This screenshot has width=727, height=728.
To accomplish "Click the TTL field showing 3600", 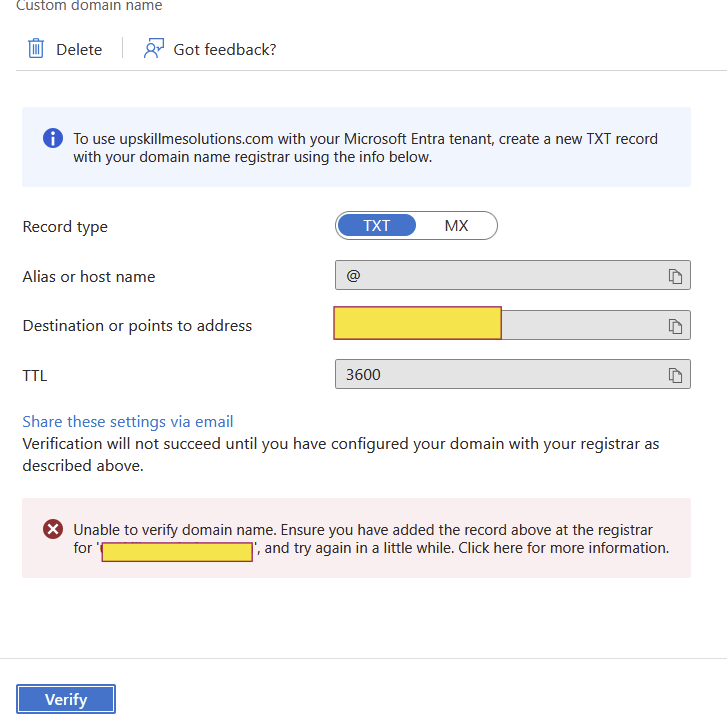I will [x=513, y=374].
